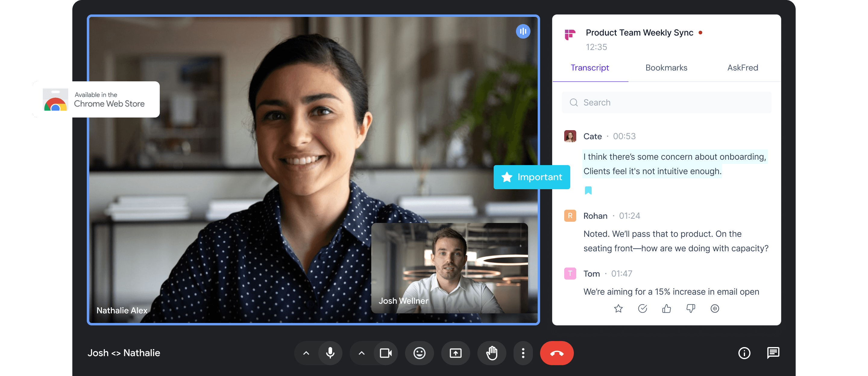This screenshot has width=868, height=376.
Task: Switch to the Bookmarks tab
Action: [x=666, y=68]
